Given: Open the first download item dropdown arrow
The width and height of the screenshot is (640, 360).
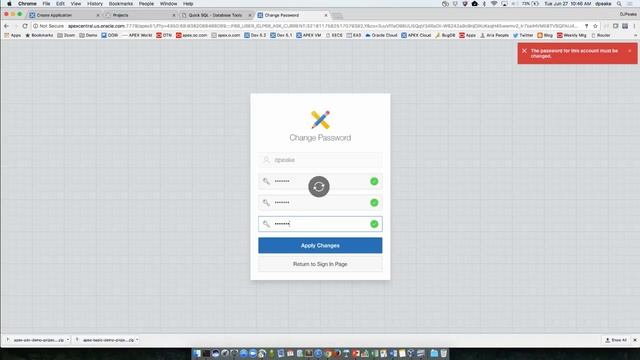Looking at the screenshot, I should (68, 340).
